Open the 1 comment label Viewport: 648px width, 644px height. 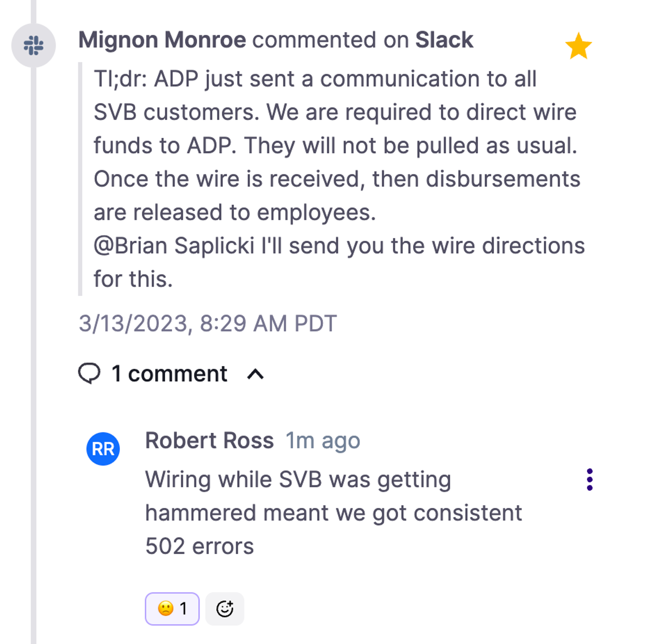pos(169,374)
